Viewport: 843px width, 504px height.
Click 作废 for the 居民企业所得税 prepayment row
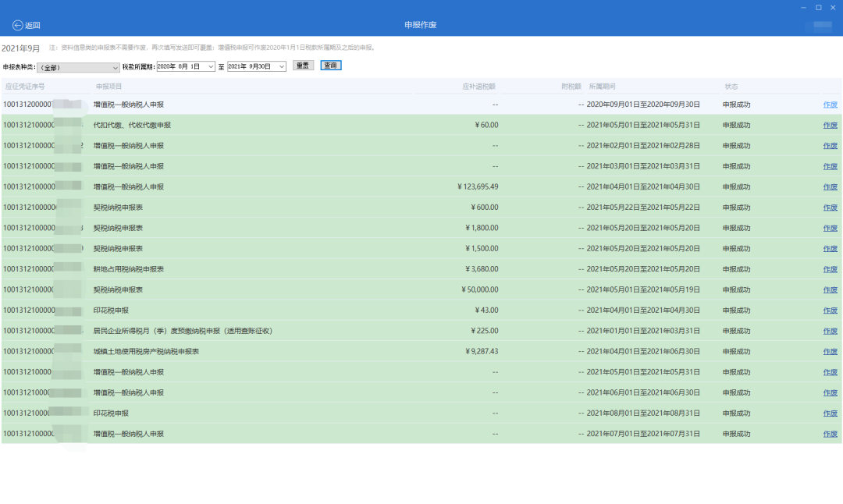(x=830, y=331)
